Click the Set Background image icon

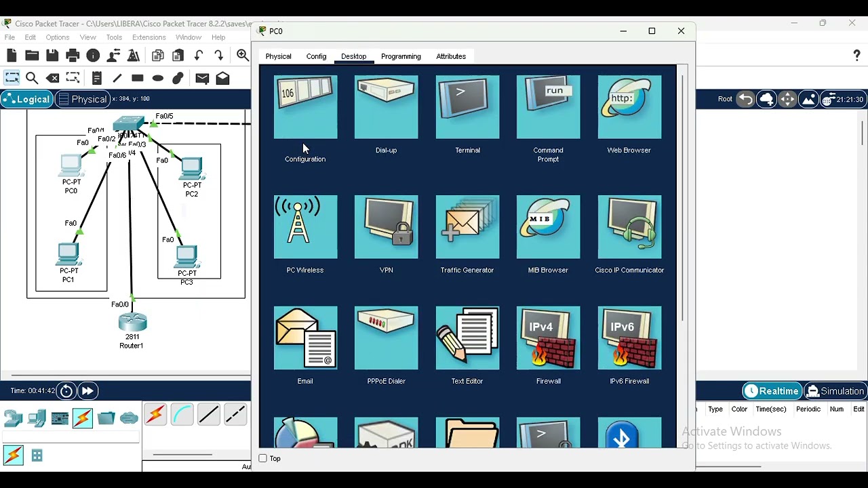click(808, 100)
